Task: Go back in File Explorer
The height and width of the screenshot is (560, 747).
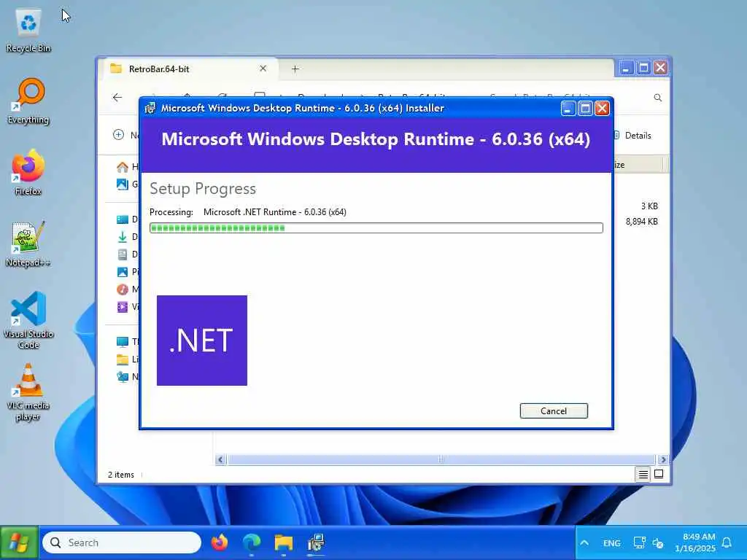Action: [x=117, y=98]
